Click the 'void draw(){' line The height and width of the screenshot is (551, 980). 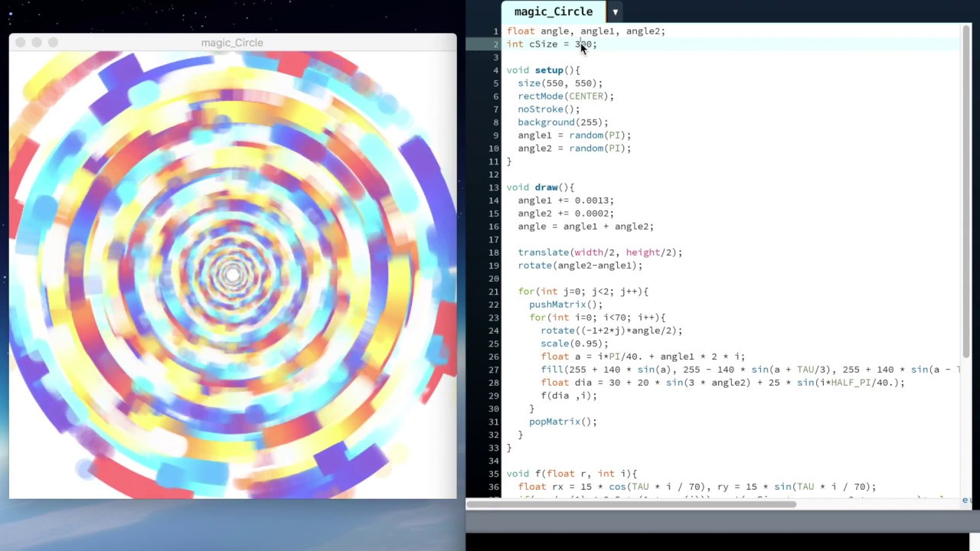tap(540, 187)
